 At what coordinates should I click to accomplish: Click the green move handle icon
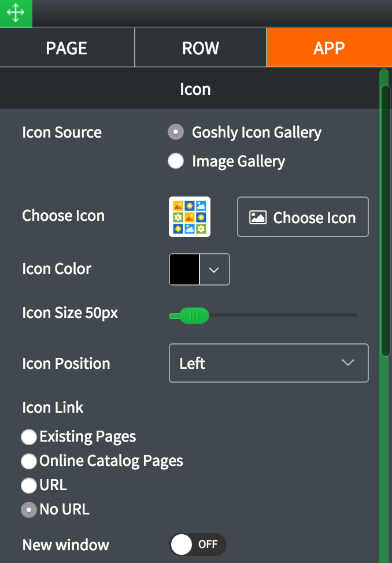(x=16, y=13)
